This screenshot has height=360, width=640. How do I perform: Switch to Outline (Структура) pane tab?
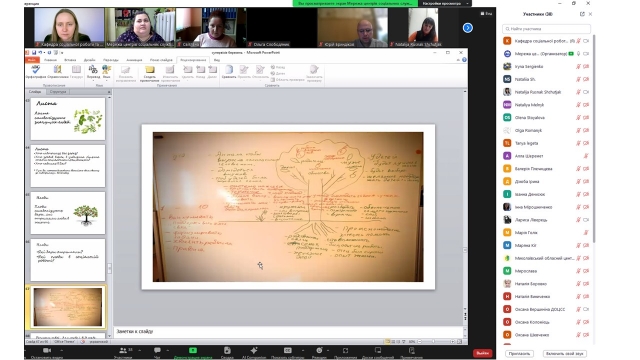click(x=58, y=92)
